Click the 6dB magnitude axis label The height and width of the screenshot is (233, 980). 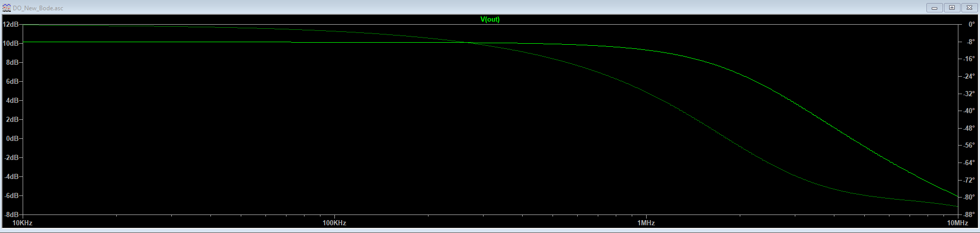[x=12, y=82]
